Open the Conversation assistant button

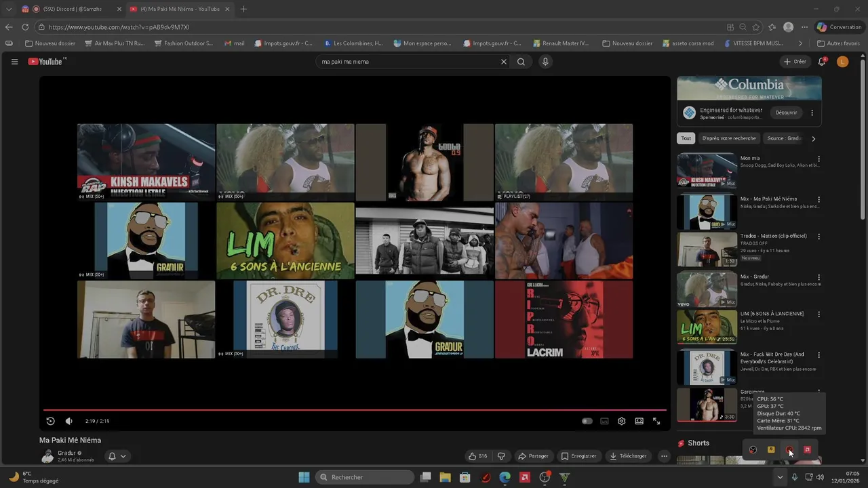click(839, 27)
